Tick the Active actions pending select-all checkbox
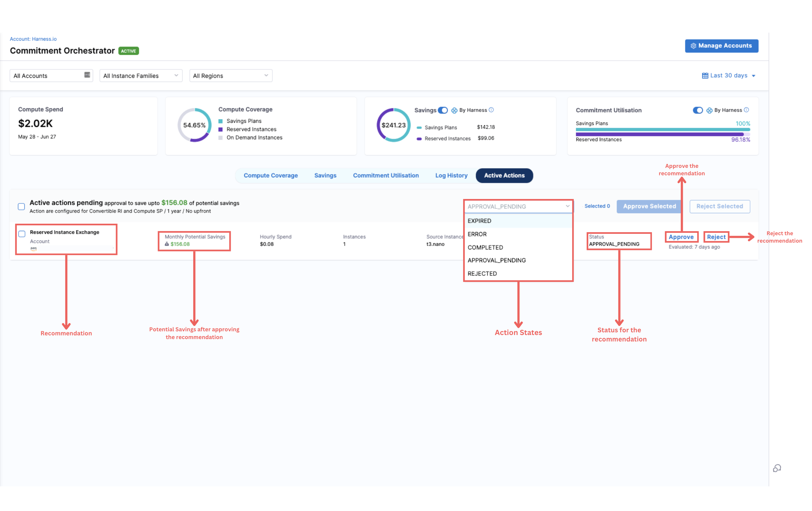Screen dimensions: 812x511 [x=21, y=206]
